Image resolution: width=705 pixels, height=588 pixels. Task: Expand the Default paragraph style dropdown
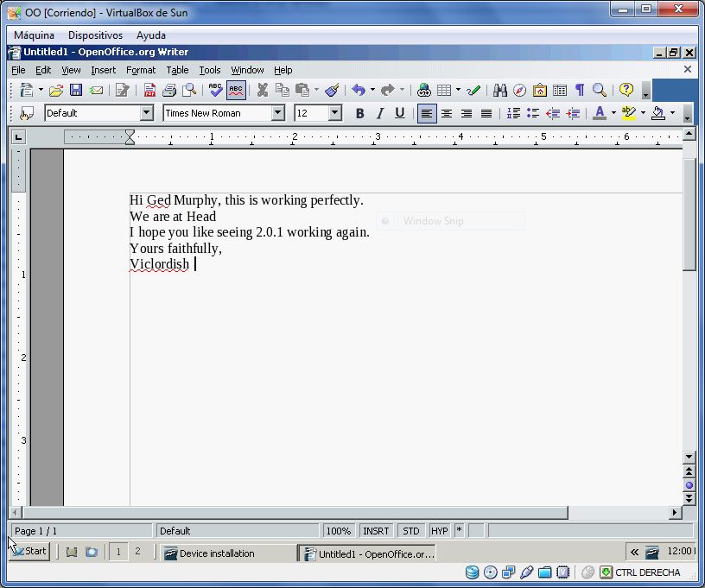click(147, 113)
